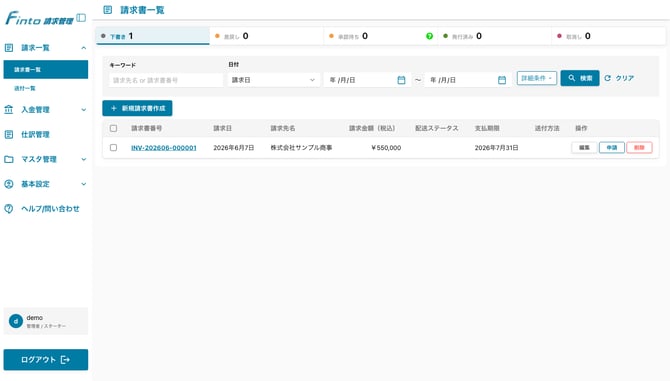670x381 pixels.
Task: Switch to the 発行済み tab
Action: [x=494, y=36]
